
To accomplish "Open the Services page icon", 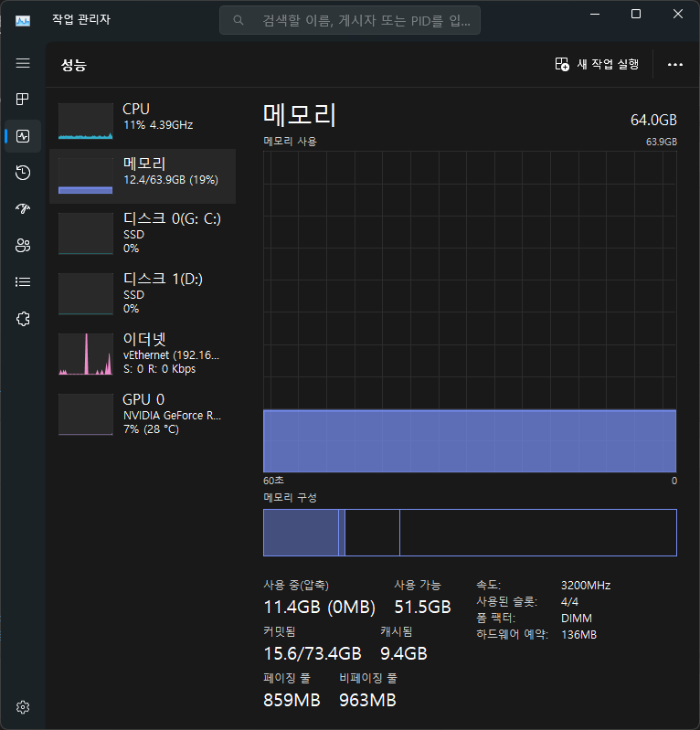I will [23, 319].
